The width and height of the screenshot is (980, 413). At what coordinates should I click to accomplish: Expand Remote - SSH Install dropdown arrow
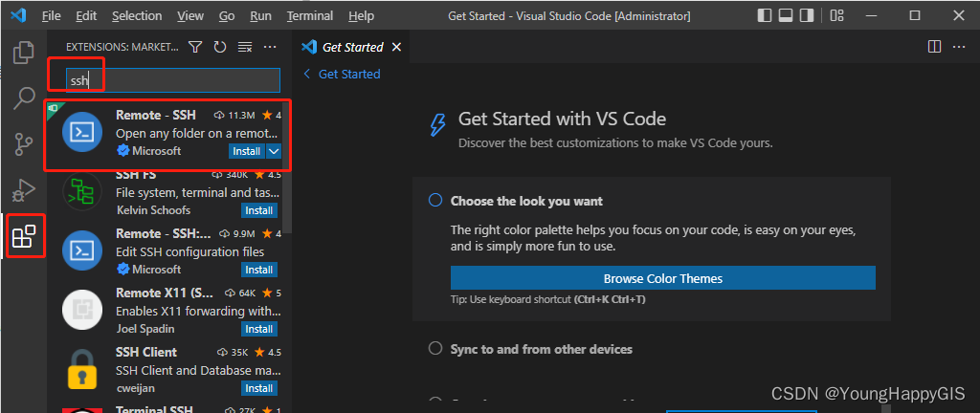point(274,151)
